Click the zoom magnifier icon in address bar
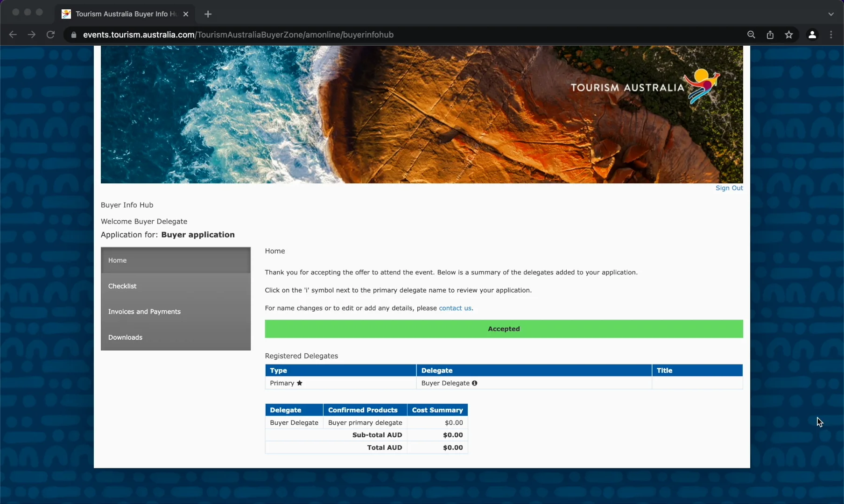The width and height of the screenshot is (844, 504). point(751,35)
